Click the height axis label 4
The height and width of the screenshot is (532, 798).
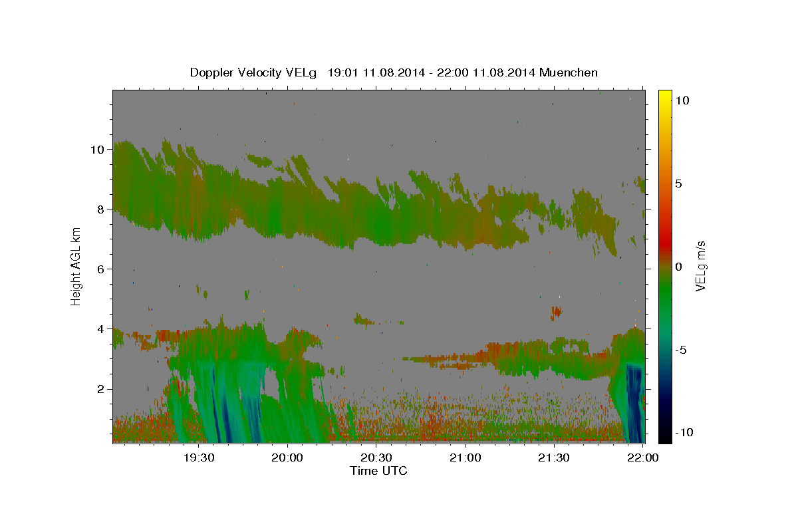[101, 329]
